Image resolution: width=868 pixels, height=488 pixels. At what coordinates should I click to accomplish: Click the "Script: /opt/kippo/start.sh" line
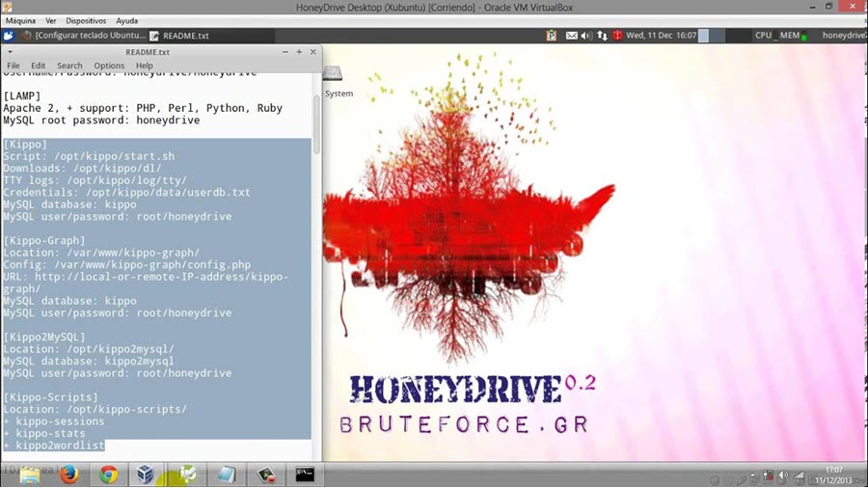[x=89, y=156]
